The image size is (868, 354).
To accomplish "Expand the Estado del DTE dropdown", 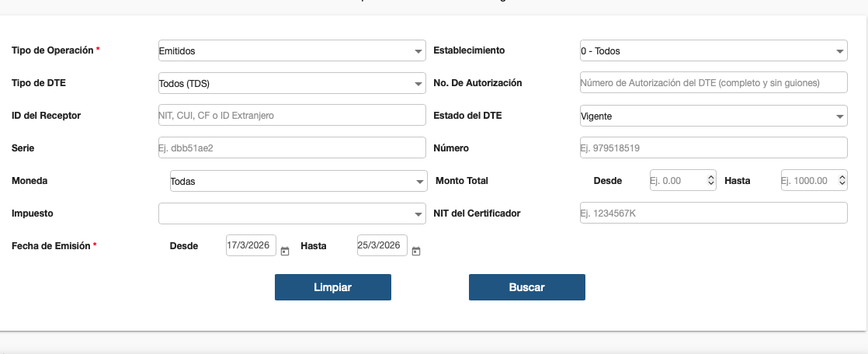I will tap(713, 116).
